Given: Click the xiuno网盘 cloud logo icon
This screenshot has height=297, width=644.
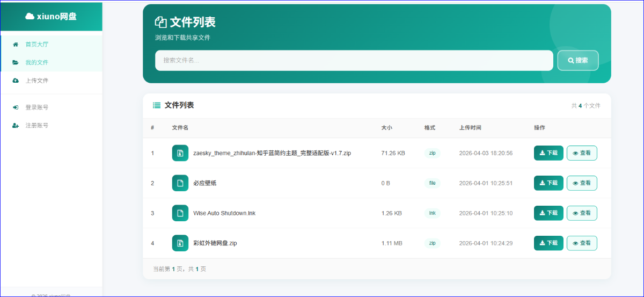Looking at the screenshot, I should click(30, 17).
